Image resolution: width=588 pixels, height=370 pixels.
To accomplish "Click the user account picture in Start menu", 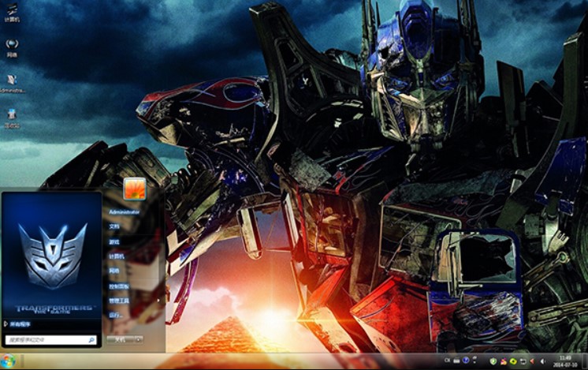I will click(135, 189).
